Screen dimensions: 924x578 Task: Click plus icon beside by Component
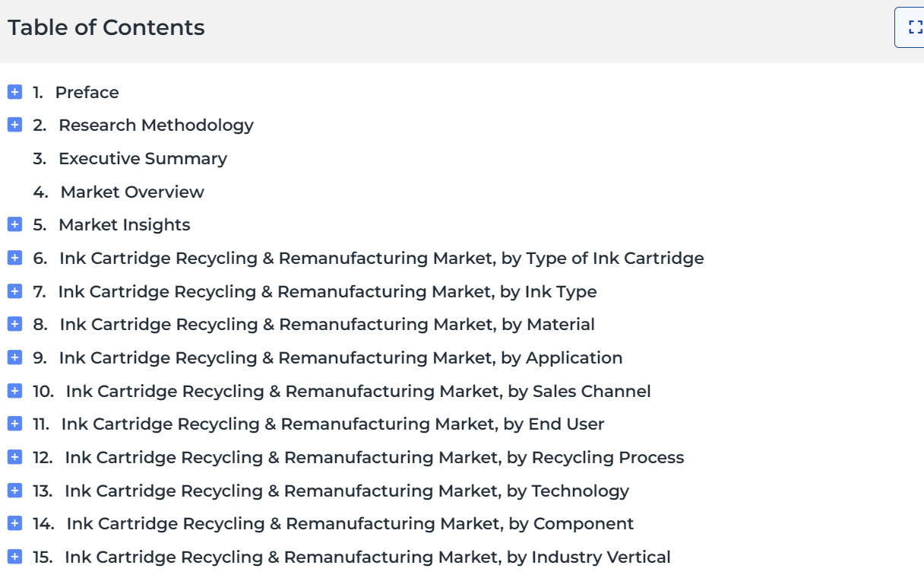(14, 524)
